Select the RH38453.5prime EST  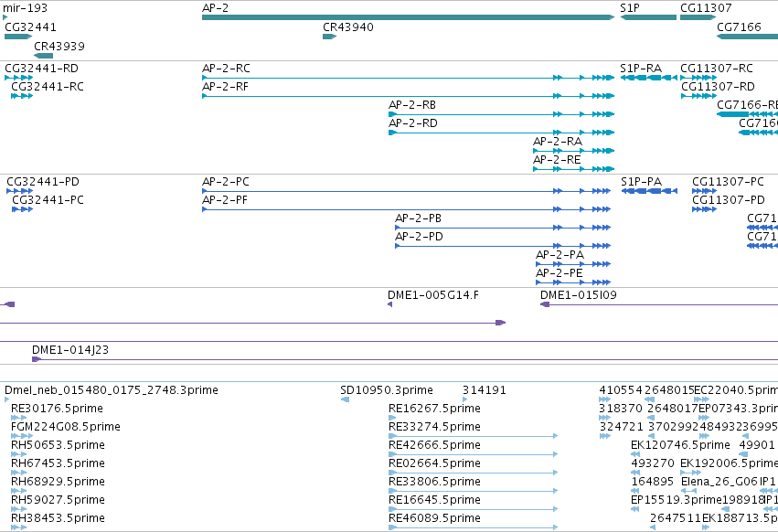point(19,527)
